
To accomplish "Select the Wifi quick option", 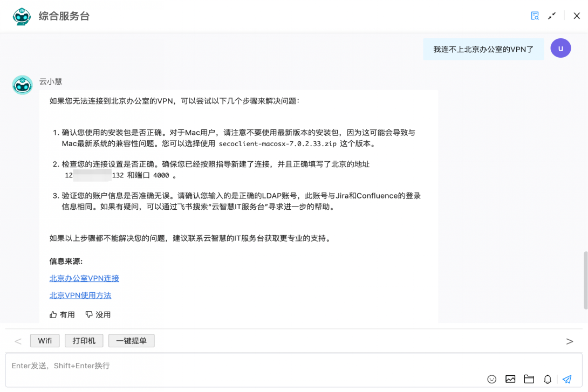I will click(x=44, y=341).
